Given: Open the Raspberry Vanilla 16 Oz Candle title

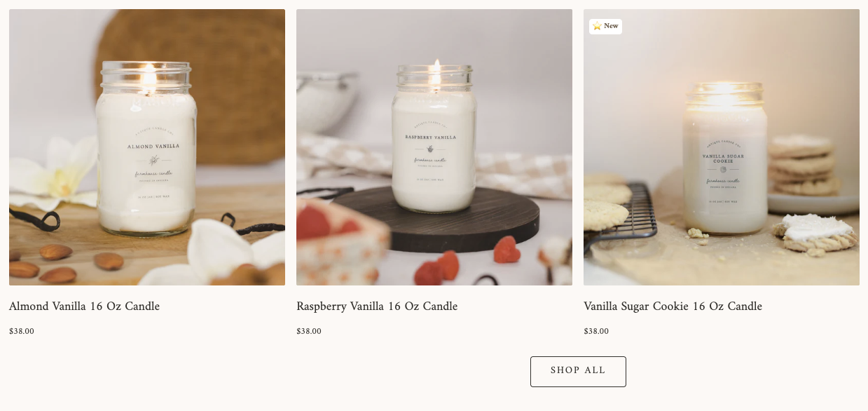Looking at the screenshot, I should click(x=377, y=306).
